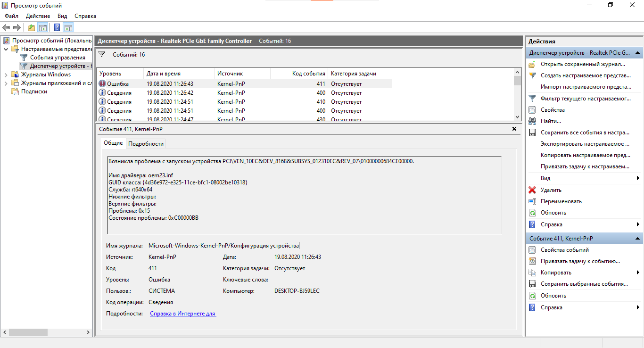Select the 'Сведения' row at 11:26:42

pyautogui.click(x=244, y=93)
